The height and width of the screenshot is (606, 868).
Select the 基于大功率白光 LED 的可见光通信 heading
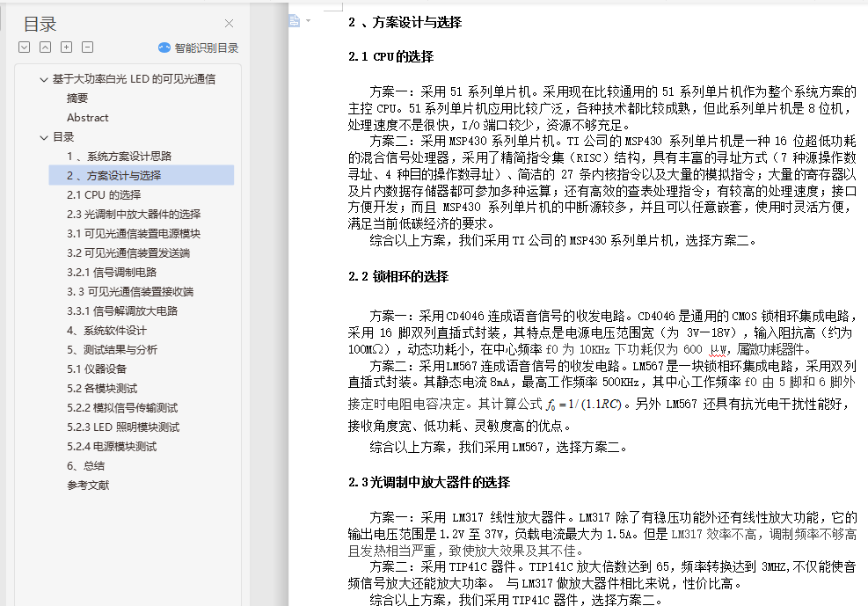[134, 79]
